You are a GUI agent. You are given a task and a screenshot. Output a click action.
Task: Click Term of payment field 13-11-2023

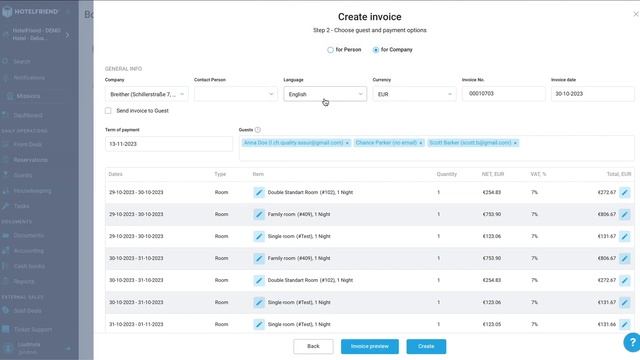point(169,144)
